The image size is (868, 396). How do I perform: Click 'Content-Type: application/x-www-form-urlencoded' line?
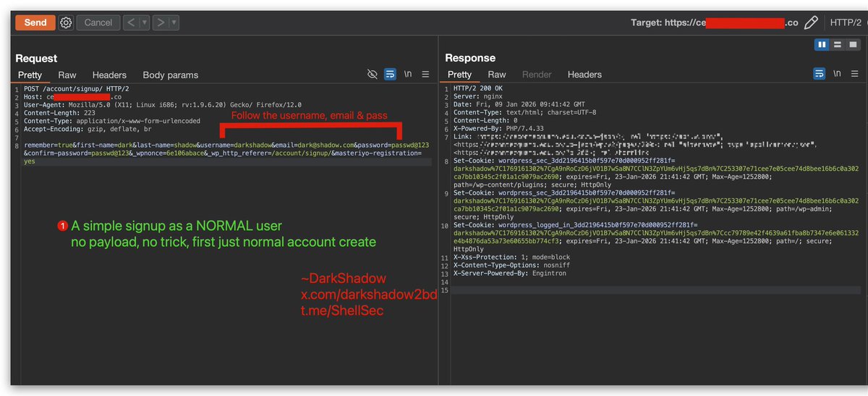point(112,121)
